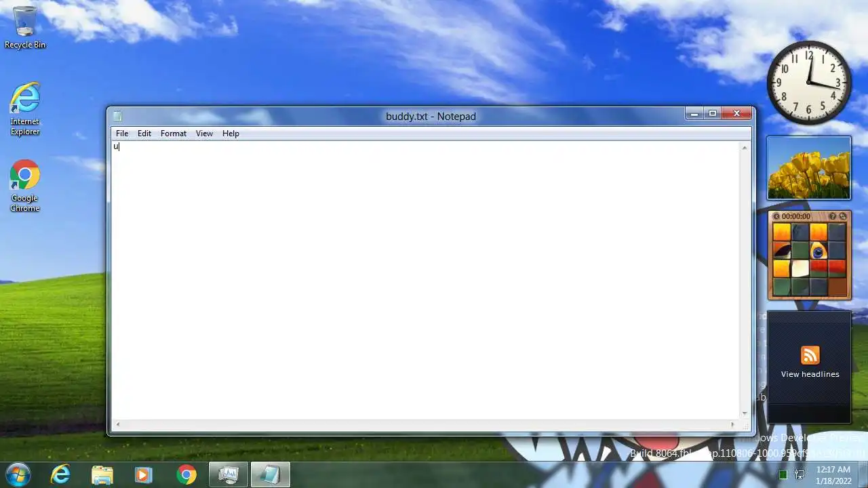Viewport: 868px width, 488px height.
Task: Click the vertical scrollbar down arrow
Action: coord(745,413)
